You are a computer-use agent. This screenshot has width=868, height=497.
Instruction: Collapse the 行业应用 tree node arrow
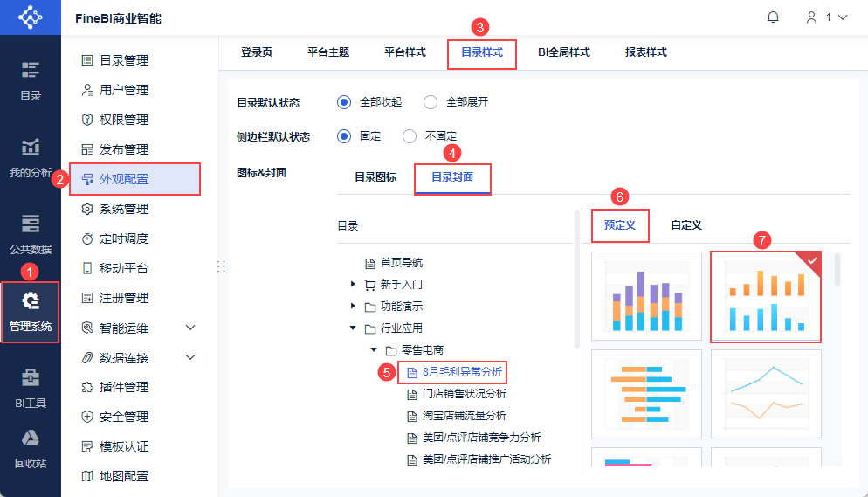[x=353, y=328]
